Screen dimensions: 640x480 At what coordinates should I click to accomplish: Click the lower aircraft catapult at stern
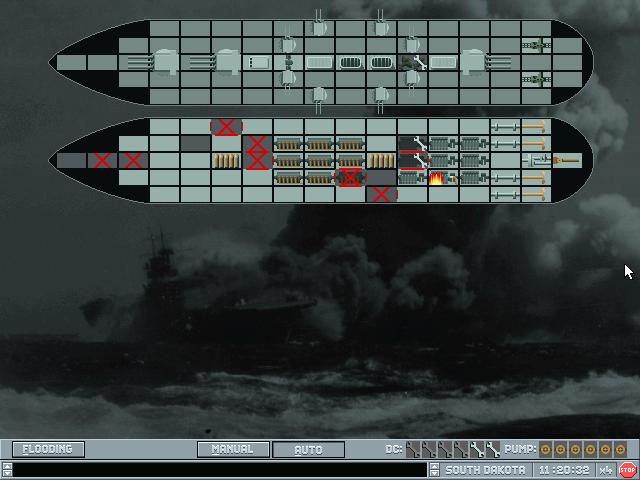(x=536, y=79)
